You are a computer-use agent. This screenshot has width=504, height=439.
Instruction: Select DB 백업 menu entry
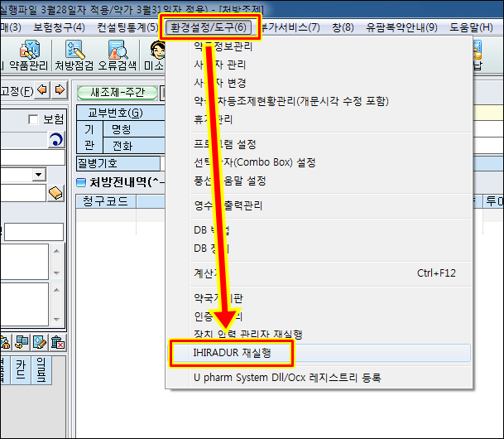(x=319, y=230)
